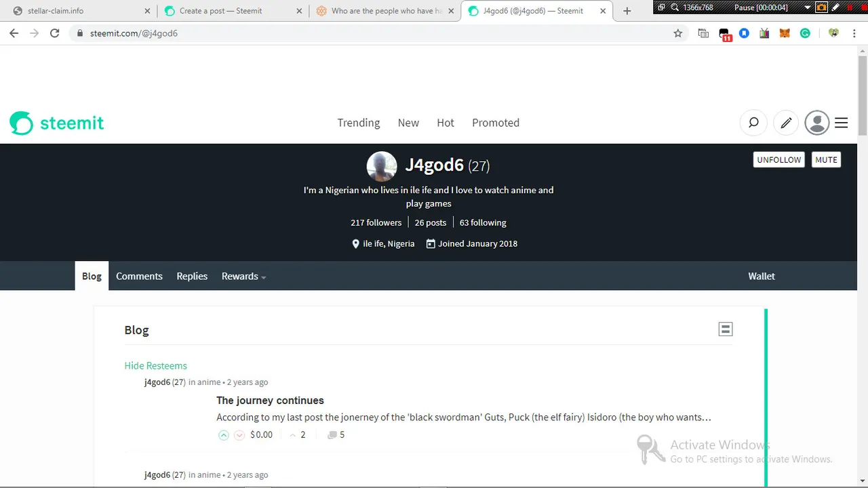Open the Grammarly extension icon
Viewport: 868px width, 488px height.
click(805, 33)
